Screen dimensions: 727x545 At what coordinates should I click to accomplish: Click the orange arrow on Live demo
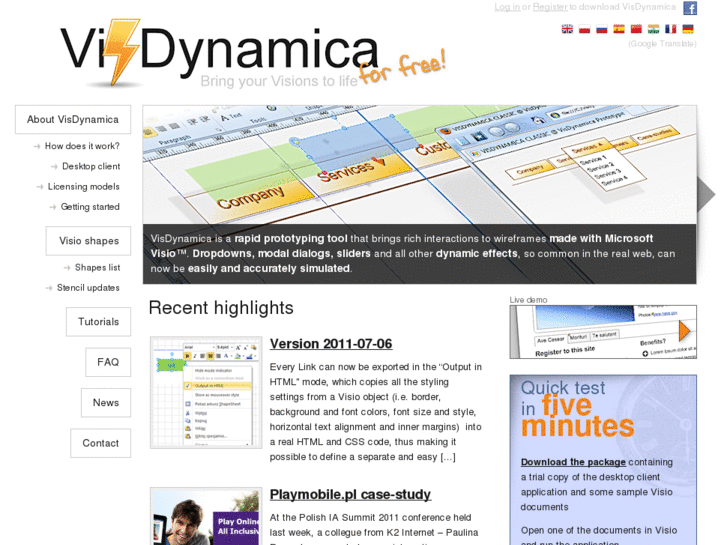pyautogui.click(x=684, y=331)
